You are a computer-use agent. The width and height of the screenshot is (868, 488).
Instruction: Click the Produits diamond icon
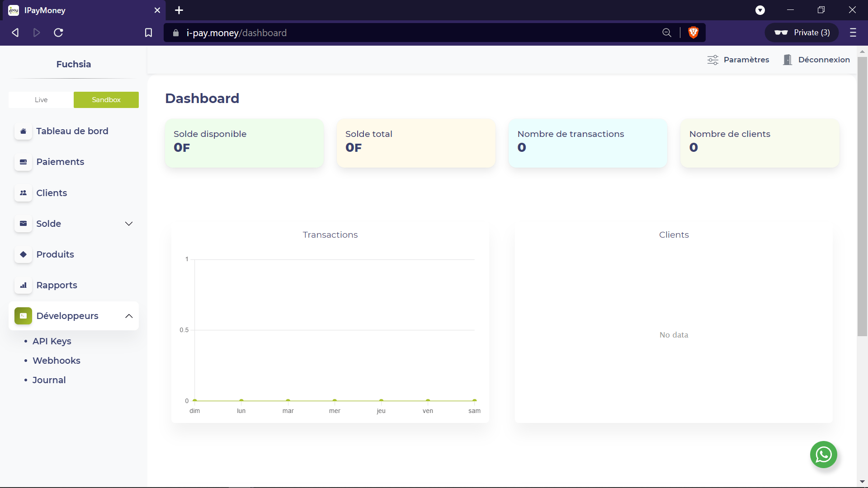tap(23, 254)
